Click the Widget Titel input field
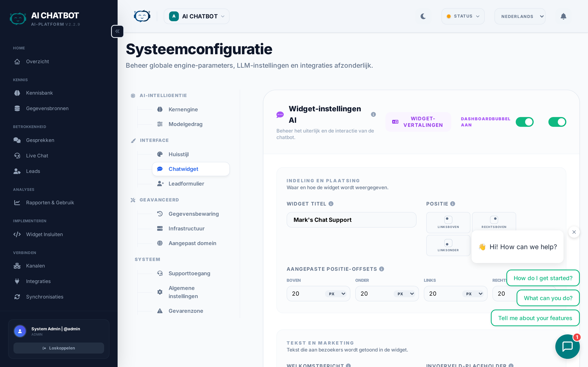 pyautogui.click(x=351, y=220)
